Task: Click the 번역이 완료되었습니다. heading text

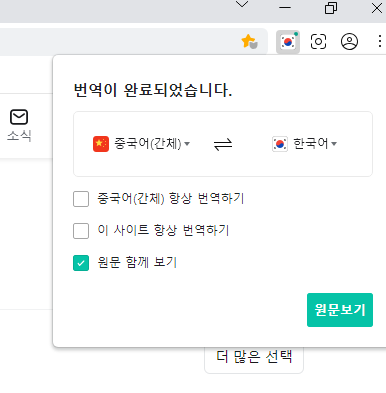Action: coord(153,90)
